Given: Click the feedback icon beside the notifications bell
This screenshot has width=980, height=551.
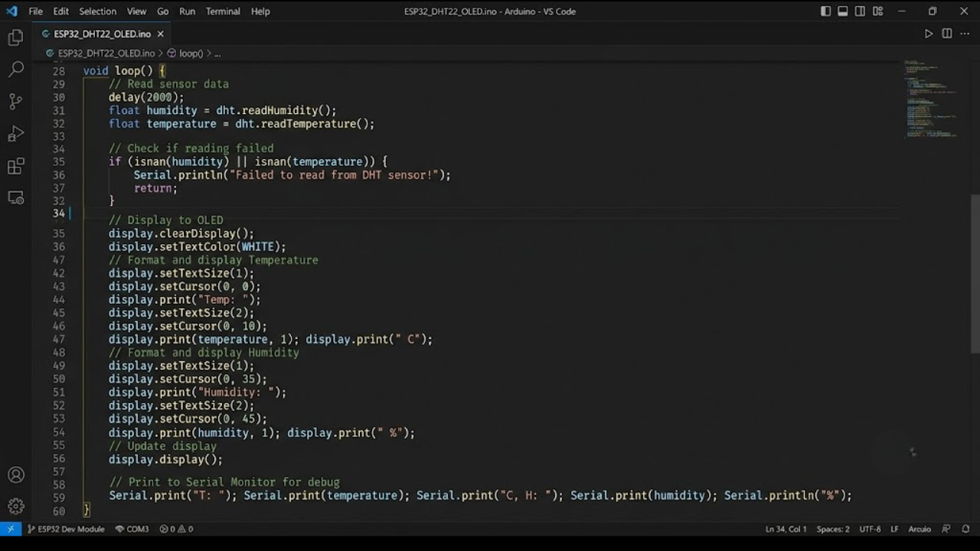Looking at the screenshot, I should click(x=946, y=529).
